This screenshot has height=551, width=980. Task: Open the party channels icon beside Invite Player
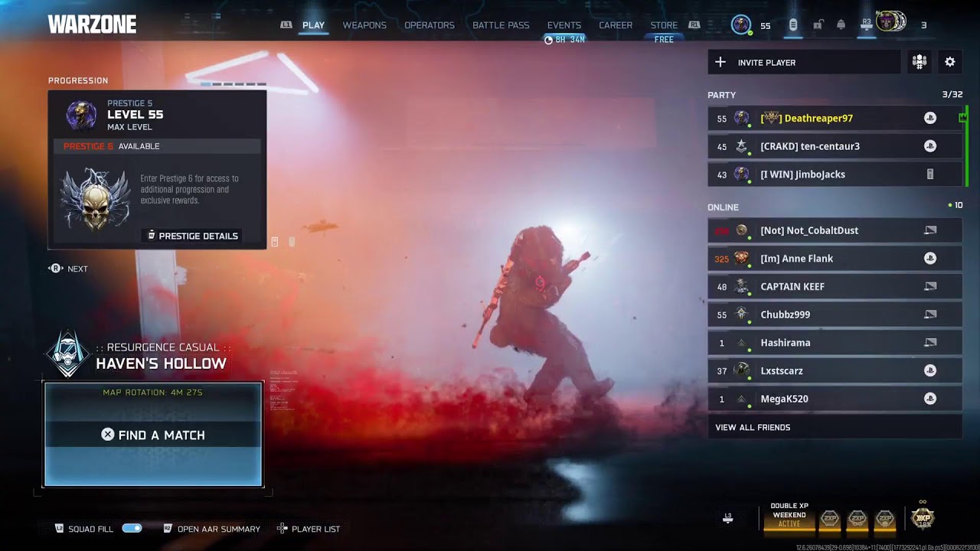[x=919, y=62]
